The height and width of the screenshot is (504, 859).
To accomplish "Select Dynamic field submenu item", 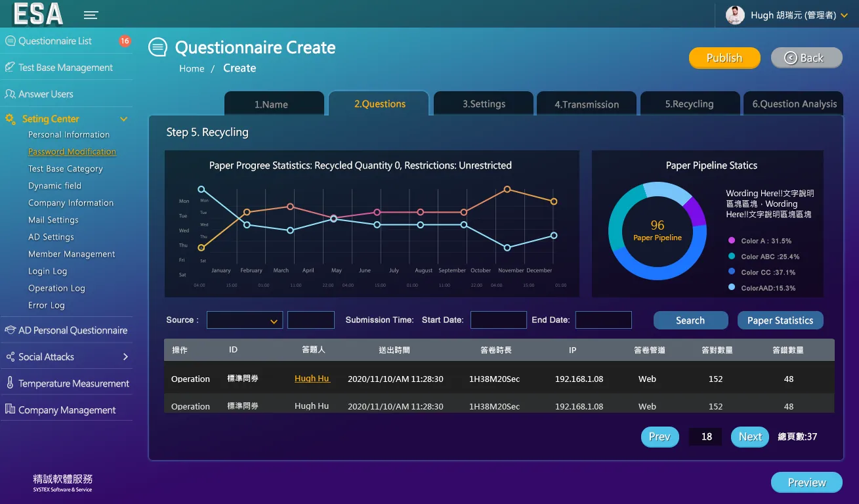I will click(55, 186).
